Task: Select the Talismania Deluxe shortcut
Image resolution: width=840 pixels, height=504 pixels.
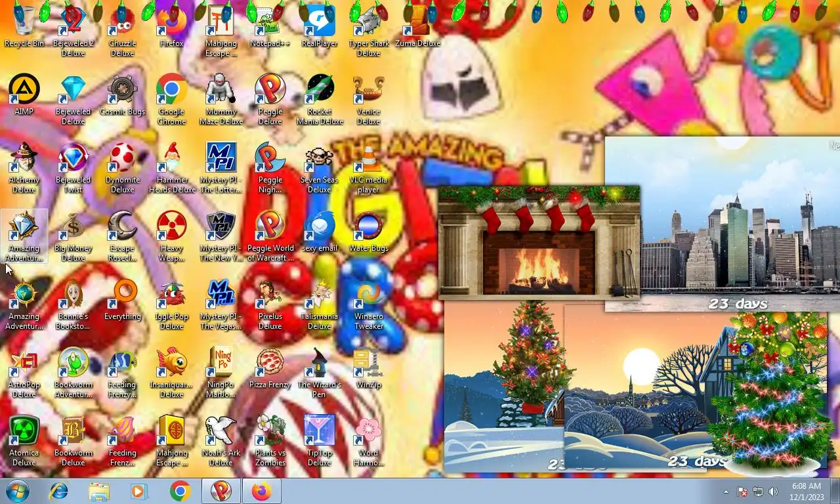Action: click(x=320, y=304)
